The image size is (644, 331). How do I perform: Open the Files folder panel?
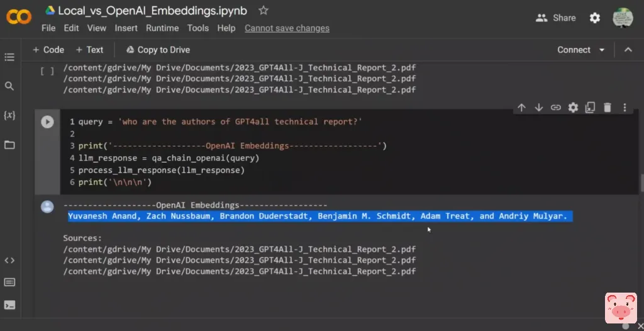point(9,145)
